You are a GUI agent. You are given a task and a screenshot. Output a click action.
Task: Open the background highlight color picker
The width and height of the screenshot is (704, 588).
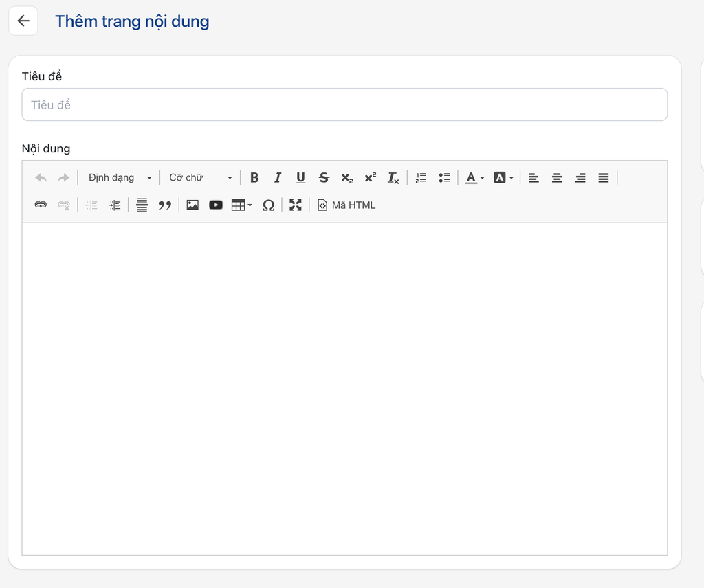[503, 178]
